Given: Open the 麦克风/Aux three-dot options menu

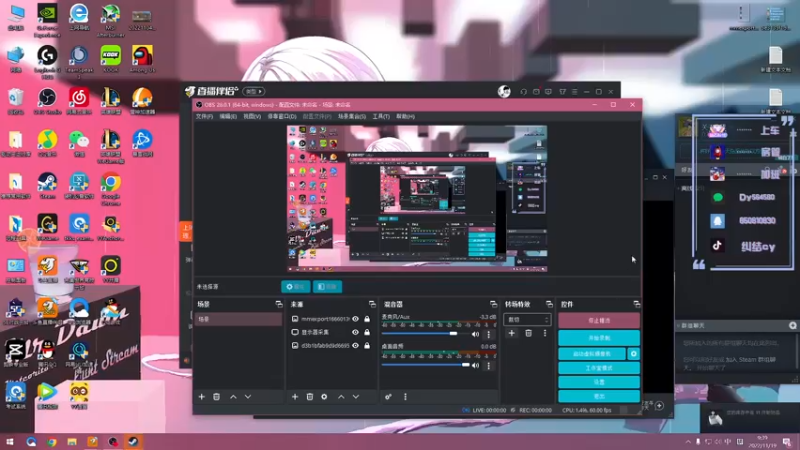Looking at the screenshot, I should 488,335.
